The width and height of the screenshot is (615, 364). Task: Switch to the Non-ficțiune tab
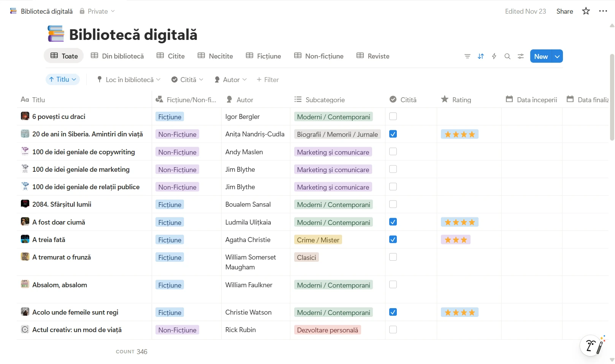click(x=319, y=56)
